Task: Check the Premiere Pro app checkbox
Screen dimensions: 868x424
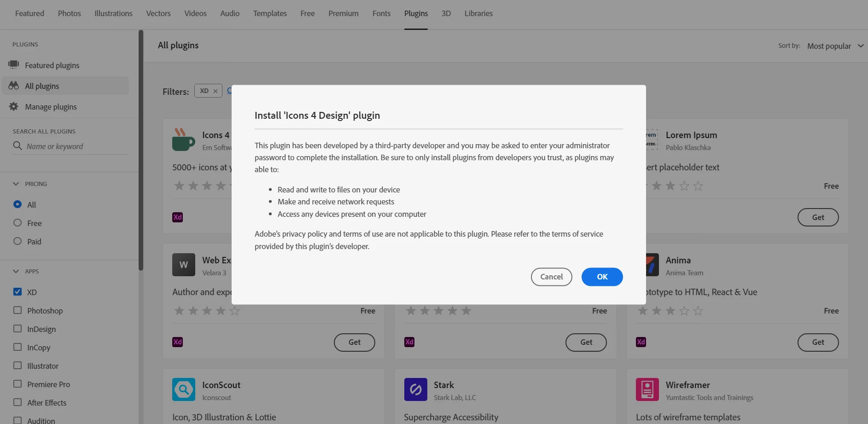Action: click(x=17, y=384)
